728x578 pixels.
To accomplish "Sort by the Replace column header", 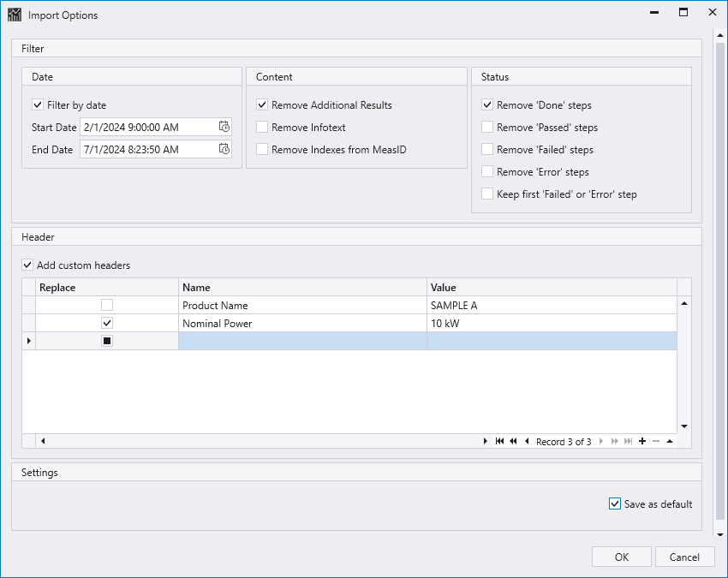I will pyautogui.click(x=107, y=288).
